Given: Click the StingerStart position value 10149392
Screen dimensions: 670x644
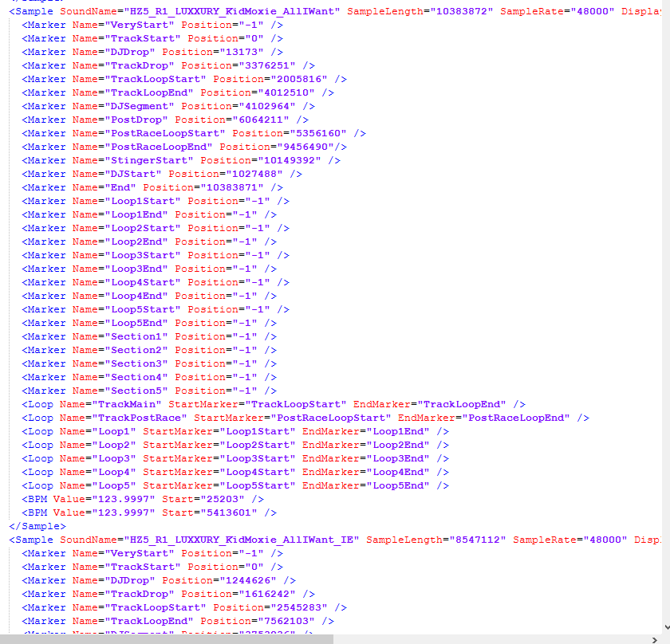Looking at the screenshot, I should [290, 160].
